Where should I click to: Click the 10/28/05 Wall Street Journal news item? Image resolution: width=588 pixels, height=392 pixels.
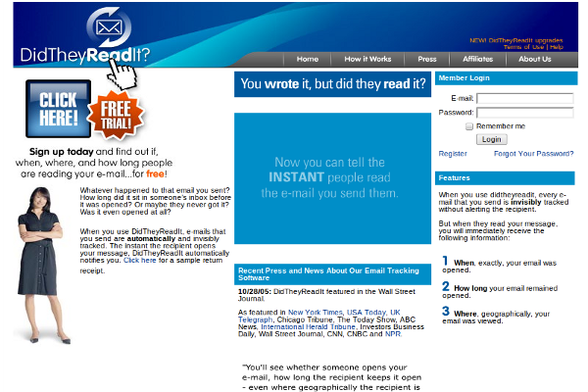(326, 295)
